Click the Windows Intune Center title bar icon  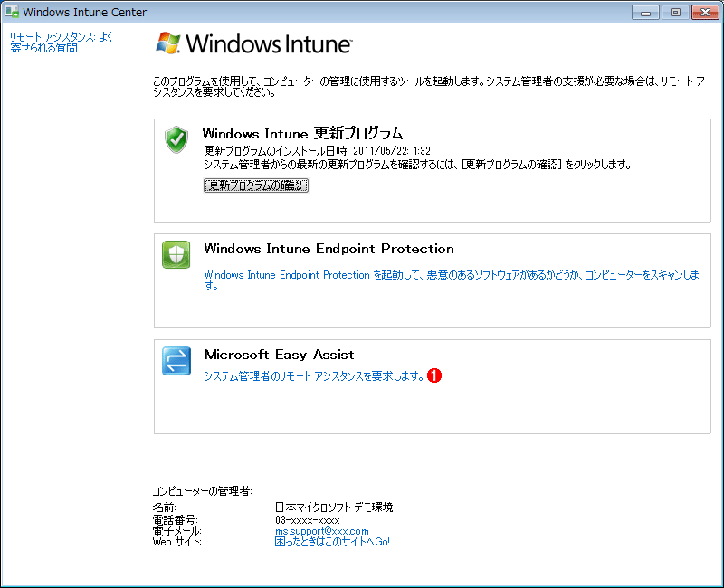(x=12, y=12)
